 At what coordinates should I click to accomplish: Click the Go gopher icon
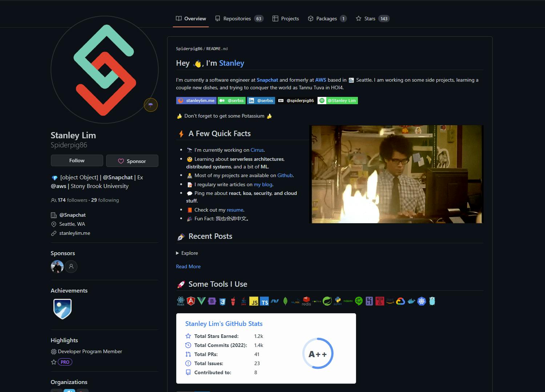click(432, 301)
